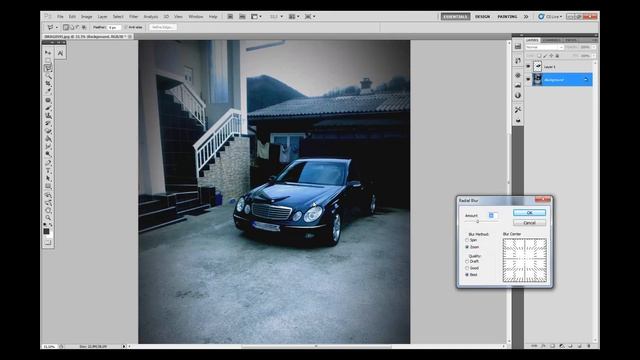This screenshot has width=640, height=360.
Task: Switch to the Paths tab
Action: coord(571,40)
